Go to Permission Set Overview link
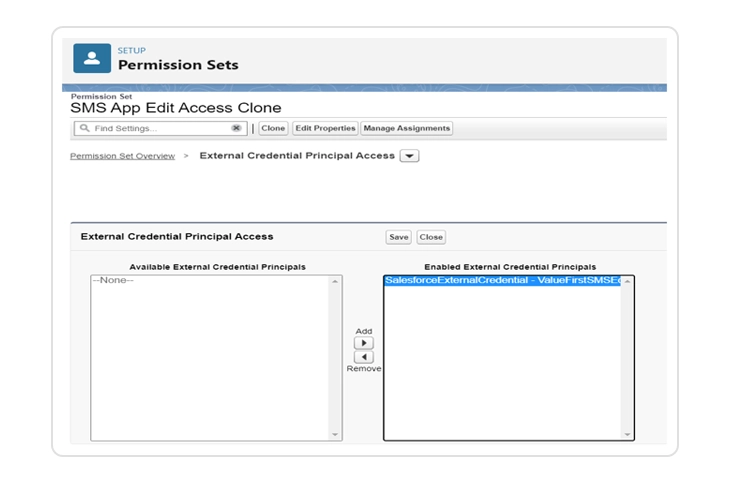 tap(122, 156)
